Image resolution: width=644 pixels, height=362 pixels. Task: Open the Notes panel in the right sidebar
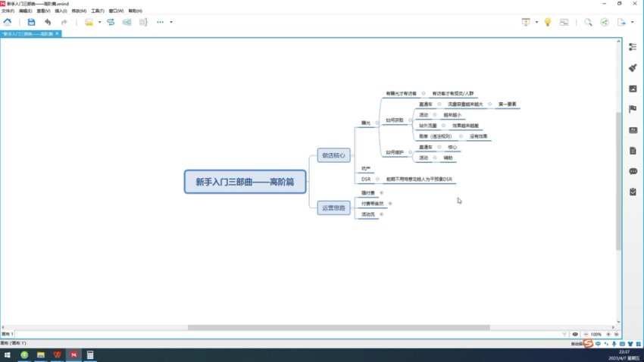(633, 151)
